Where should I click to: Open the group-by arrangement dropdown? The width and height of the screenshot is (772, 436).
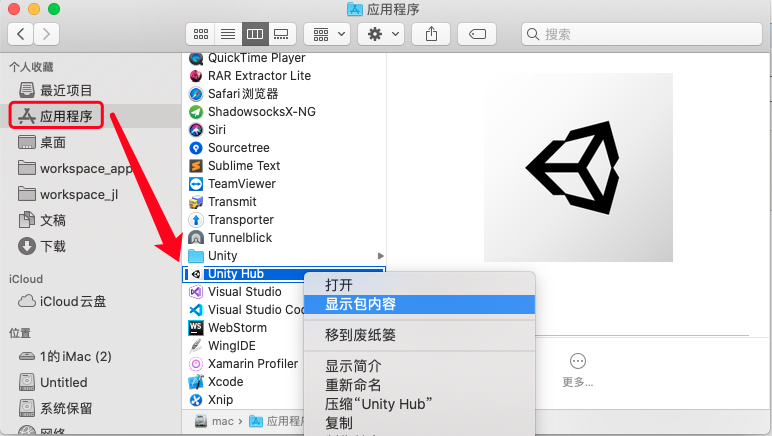click(x=327, y=34)
